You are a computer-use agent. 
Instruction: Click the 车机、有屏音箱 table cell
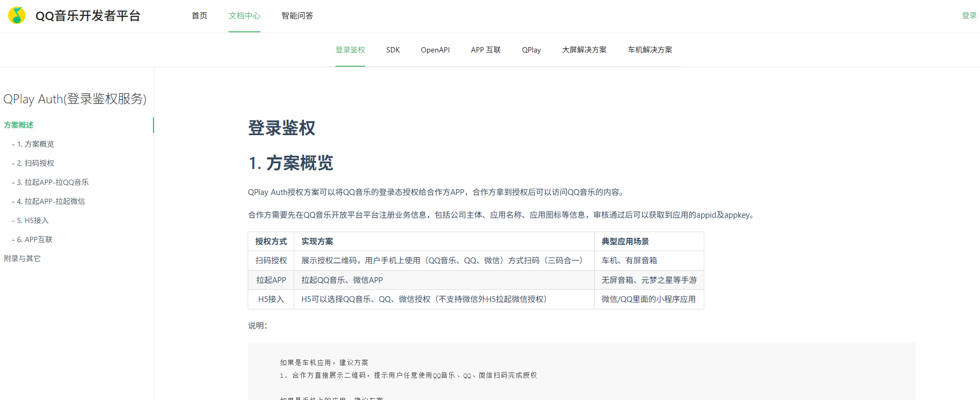(x=649, y=261)
